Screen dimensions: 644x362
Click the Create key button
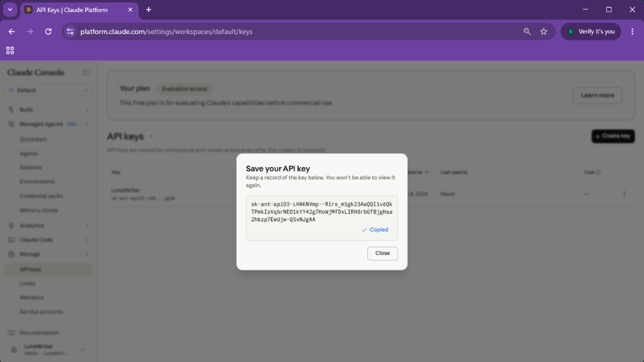(x=613, y=136)
